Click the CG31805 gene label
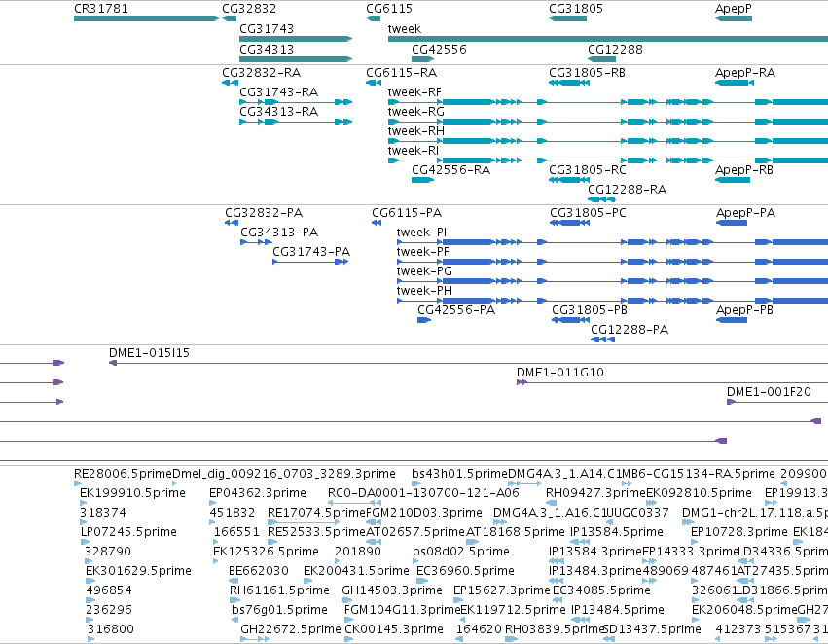 [x=576, y=9]
